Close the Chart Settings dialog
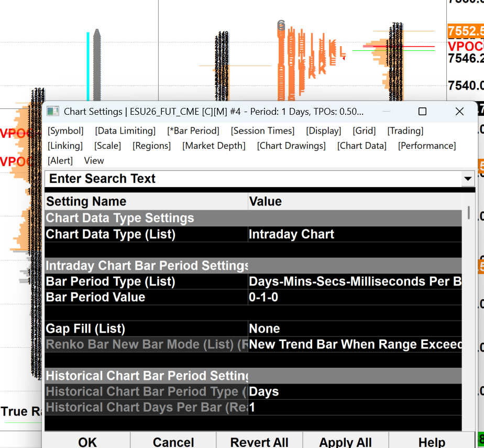 point(459,112)
